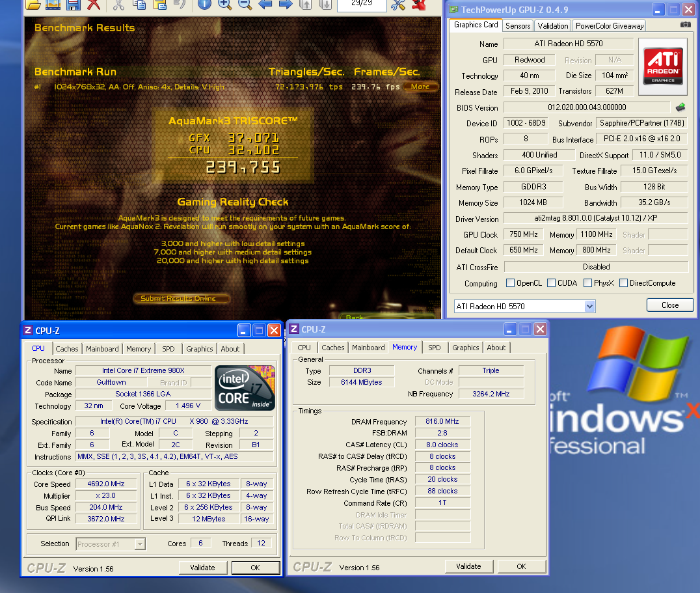Open SPD tab in right CPU-Z window
700x593 pixels.
point(435,348)
